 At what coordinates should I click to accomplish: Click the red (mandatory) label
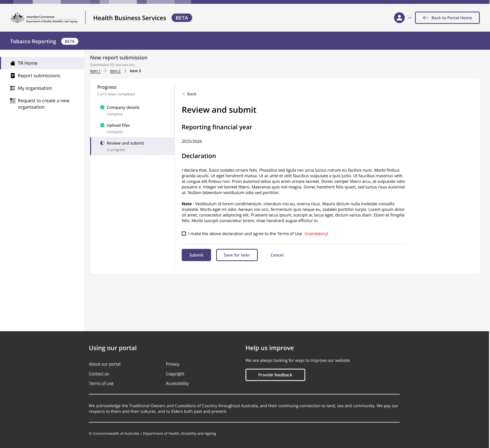[316, 234]
